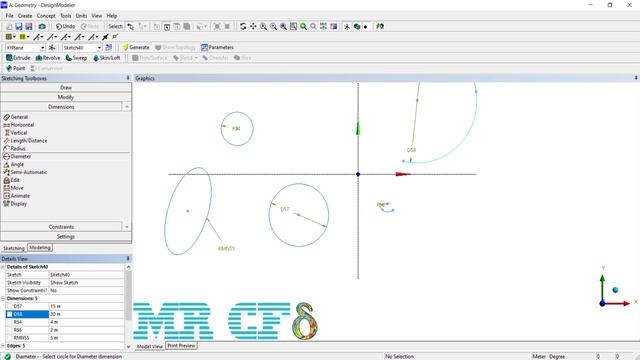This screenshot has width=640, height=360.
Task: Click the Skin/Loft tool
Action: [107, 58]
